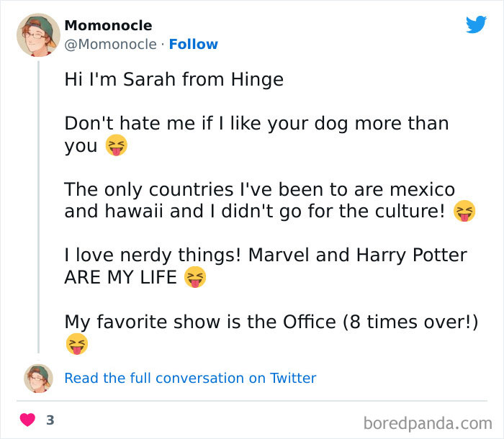Click the emoji after "for the culture!"
The image size is (504, 439).
pyautogui.click(x=465, y=212)
